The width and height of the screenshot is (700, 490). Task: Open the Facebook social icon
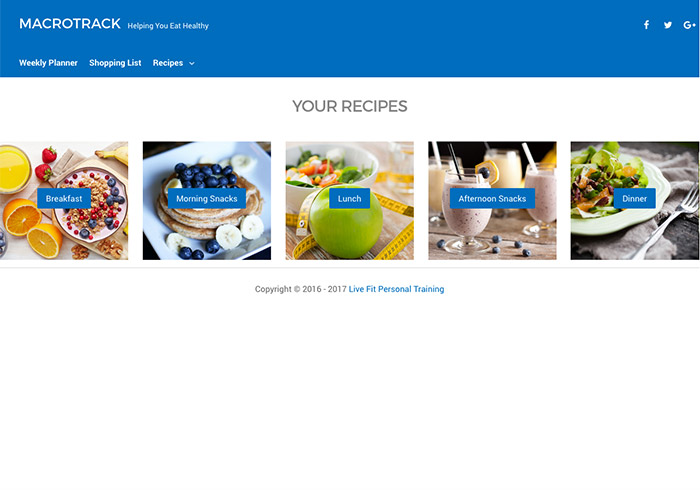pos(646,25)
